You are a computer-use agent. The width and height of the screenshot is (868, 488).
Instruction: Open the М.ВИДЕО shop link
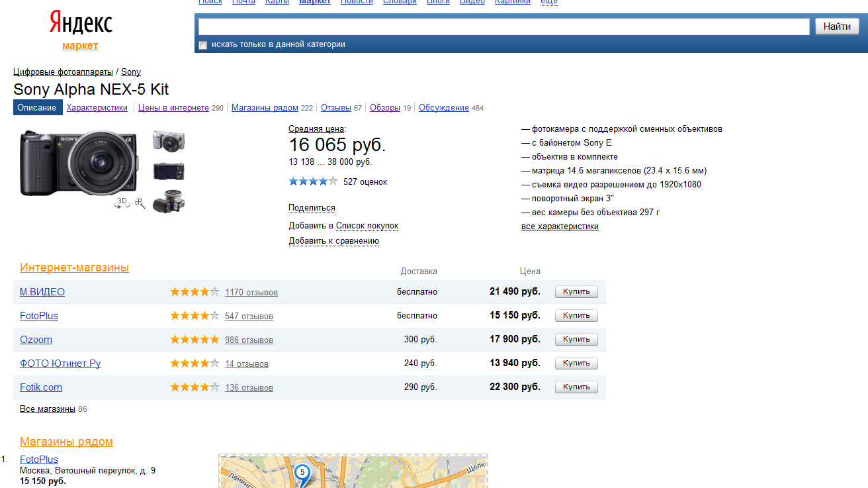(x=42, y=292)
